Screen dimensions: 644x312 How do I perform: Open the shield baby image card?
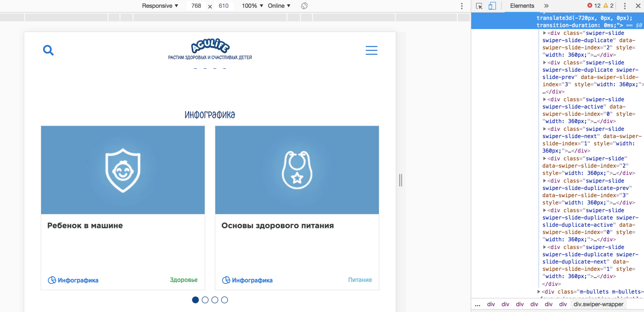123,170
